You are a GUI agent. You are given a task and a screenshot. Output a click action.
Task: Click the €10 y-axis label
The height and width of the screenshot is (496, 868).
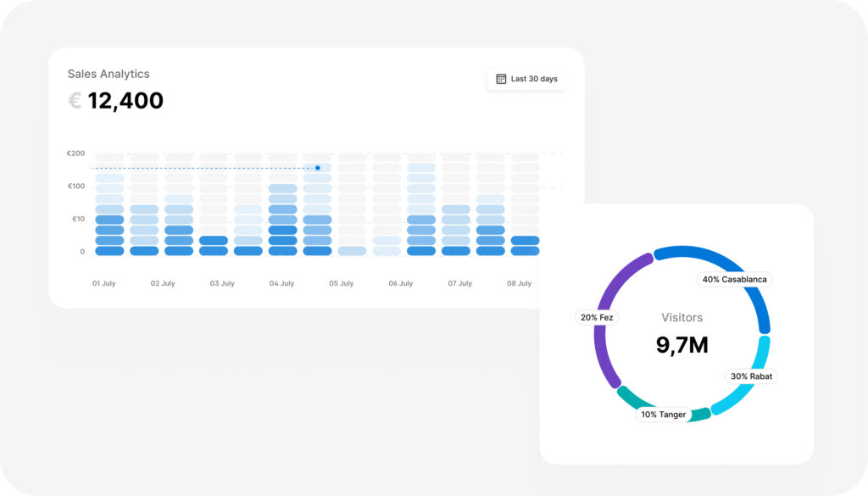79,219
